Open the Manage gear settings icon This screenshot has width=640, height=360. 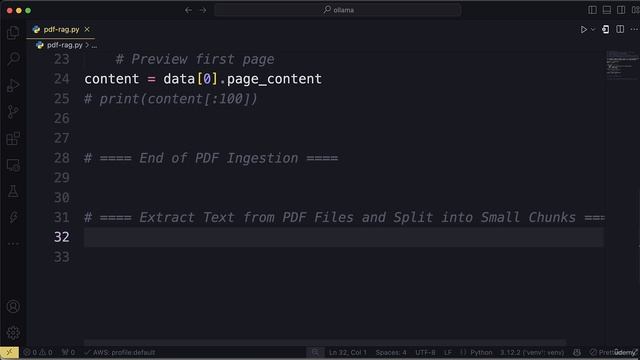coord(13,333)
